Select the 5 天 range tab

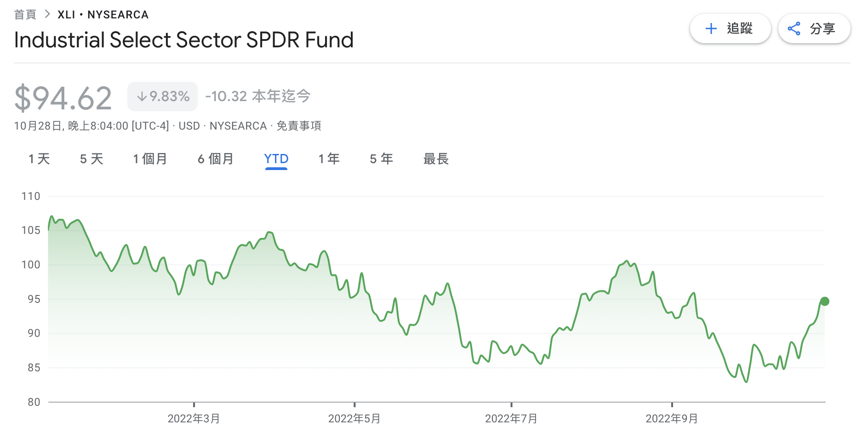tap(91, 159)
